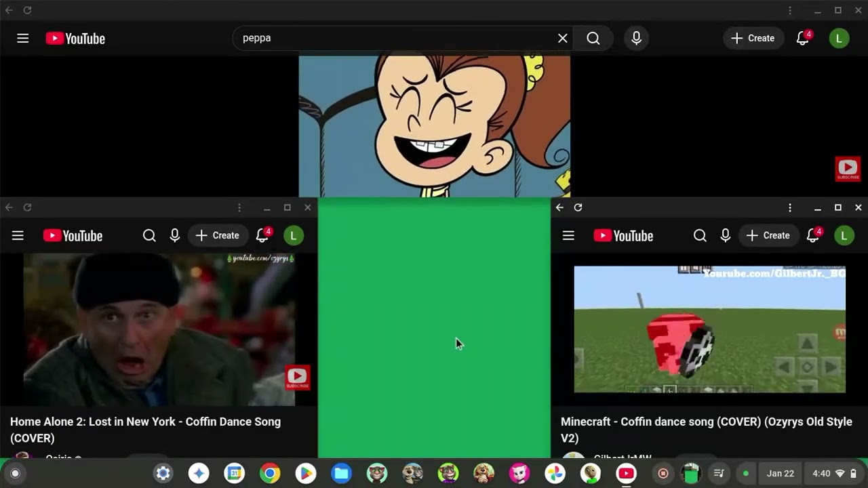Start voice search in top window
Image resolution: width=868 pixels, height=488 pixels.
[636, 39]
